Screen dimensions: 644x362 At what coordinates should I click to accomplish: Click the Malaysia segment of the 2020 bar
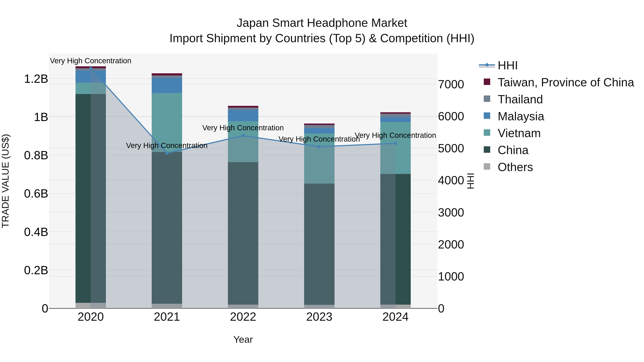click(x=91, y=77)
